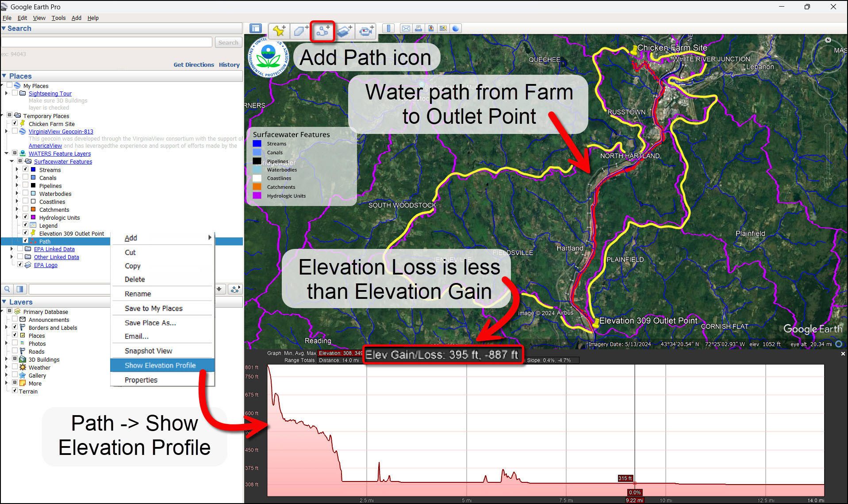Uncheck the Streams layer checkbox

click(26, 169)
